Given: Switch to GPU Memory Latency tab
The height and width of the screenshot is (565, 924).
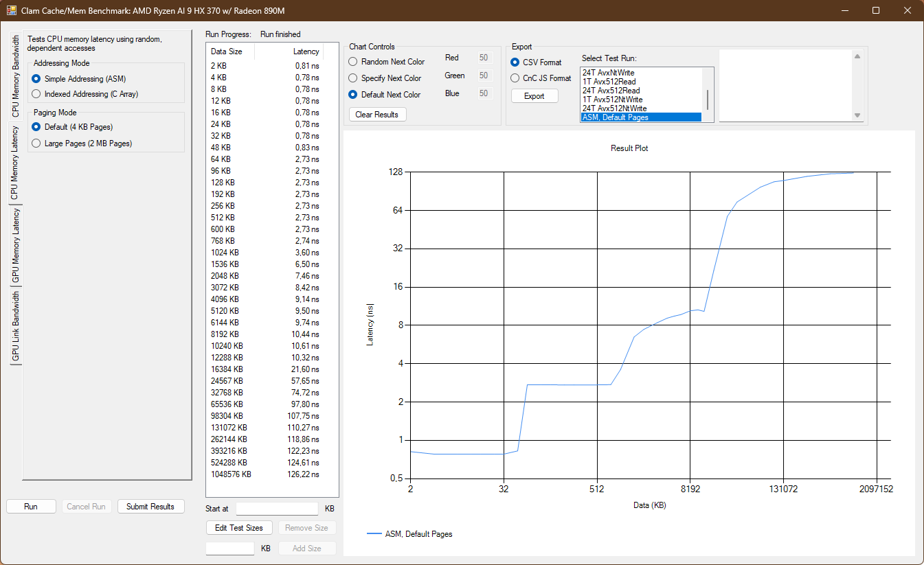Looking at the screenshot, I should pos(15,246).
